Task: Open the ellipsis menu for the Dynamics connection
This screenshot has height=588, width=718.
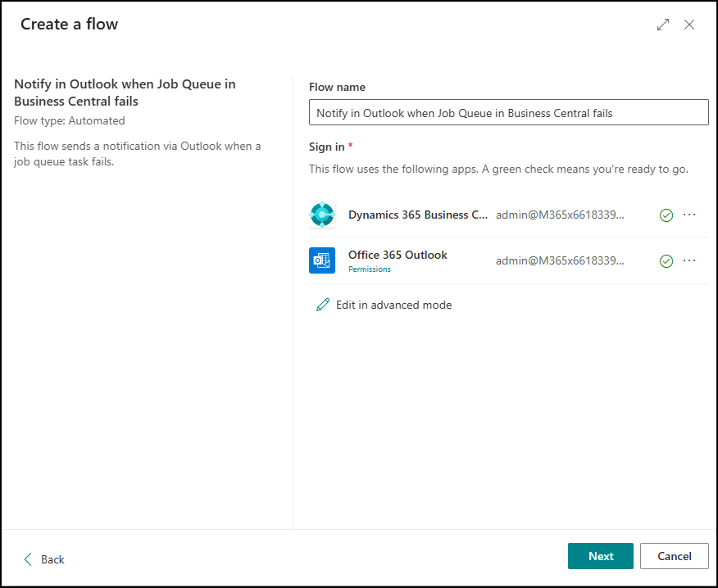Action: [x=689, y=215]
